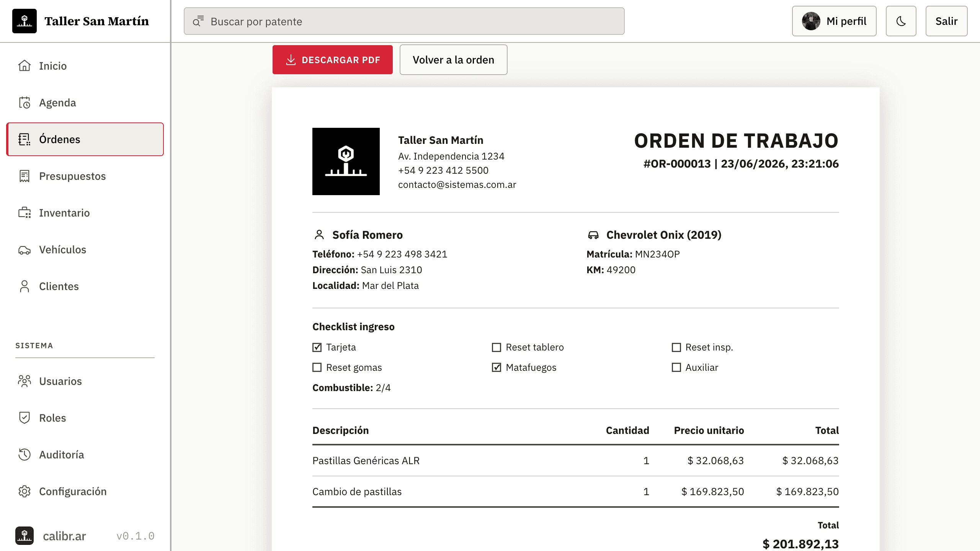
Task: Open Mi perfil
Action: tap(834, 21)
